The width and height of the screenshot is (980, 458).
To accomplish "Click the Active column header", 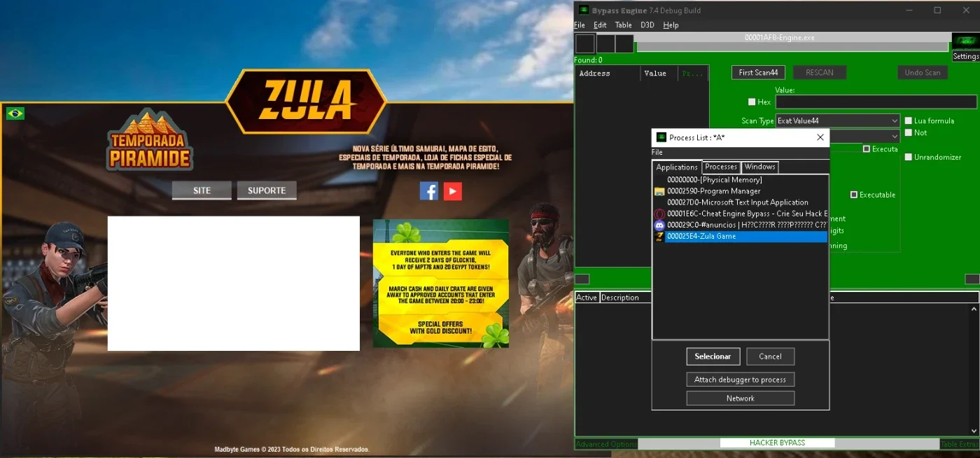I will tap(587, 298).
